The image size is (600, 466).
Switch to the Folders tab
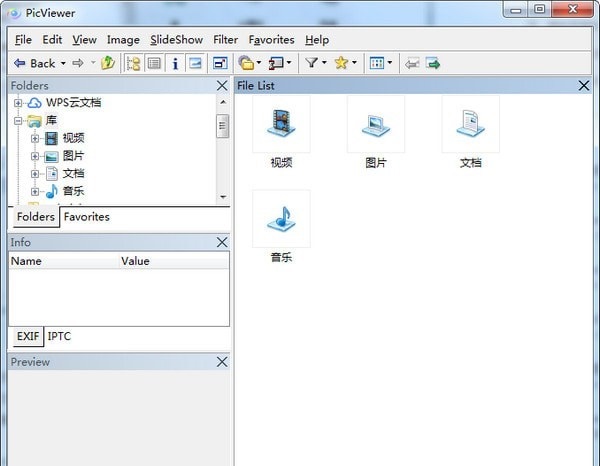[36, 217]
